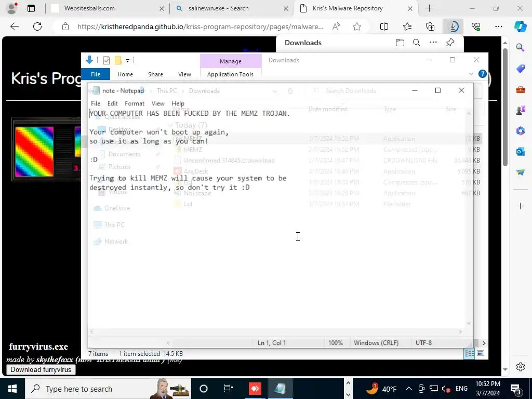Open Edge Settings and more menu
The image size is (532, 399).
[x=498, y=26]
